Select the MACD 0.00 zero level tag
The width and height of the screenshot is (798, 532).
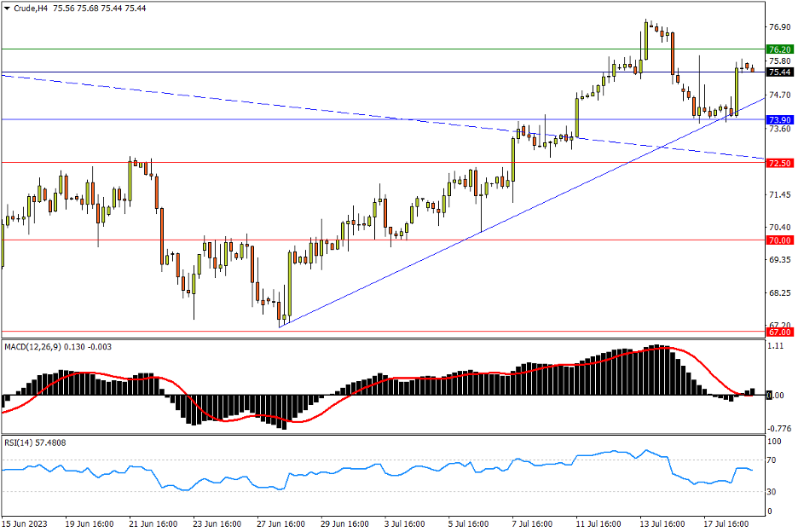click(x=776, y=396)
